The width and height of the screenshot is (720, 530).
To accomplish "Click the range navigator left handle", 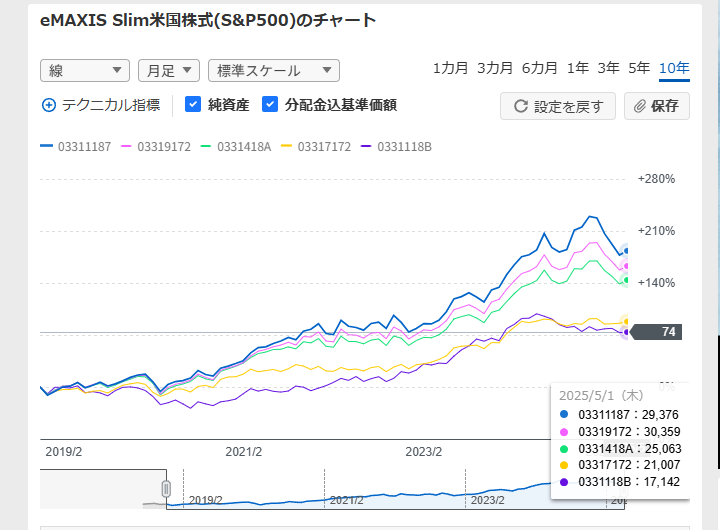I will point(166,489).
